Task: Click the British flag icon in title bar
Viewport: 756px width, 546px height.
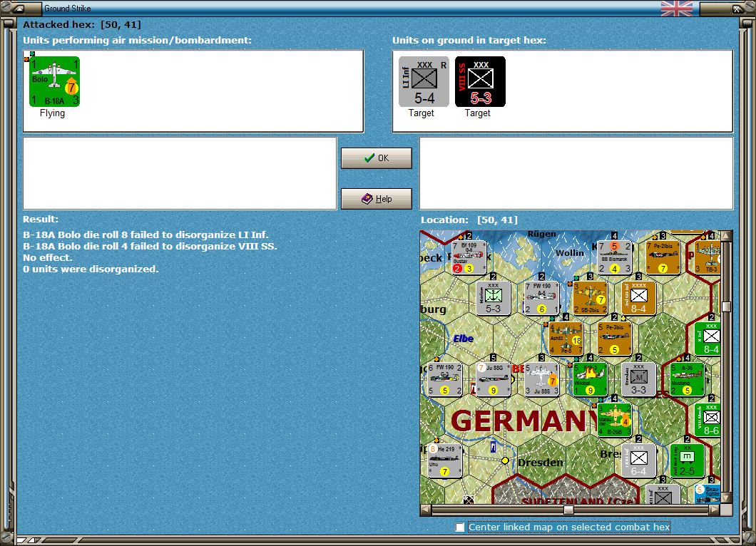Action: (x=677, y=8)
